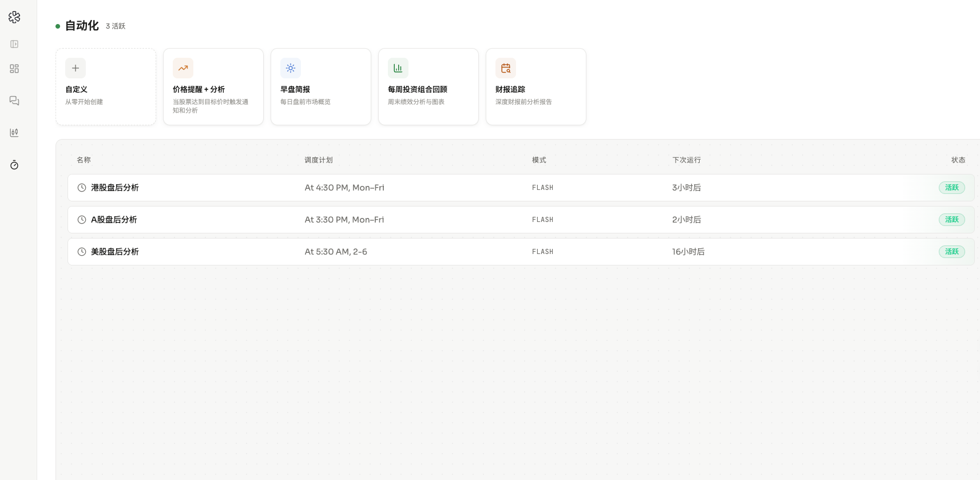Click clock icon beside 港股盘后分析
Image resolution: width=980 pixels, height=480 pixels.
(82, 188)
